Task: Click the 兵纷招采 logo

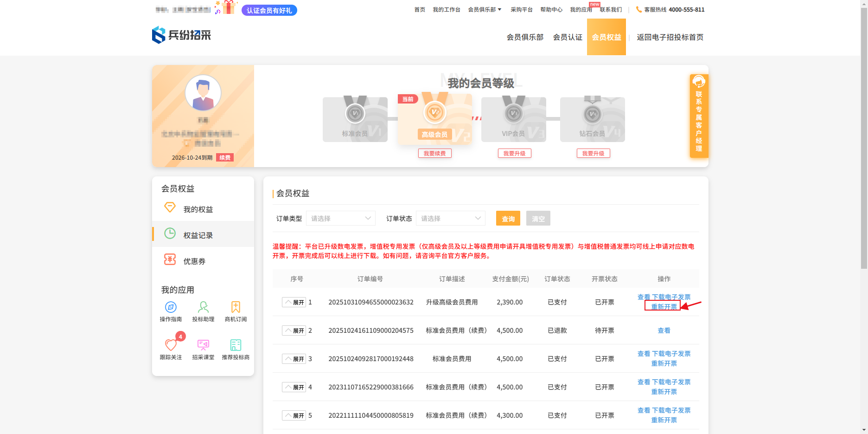Action: point(182,35)
